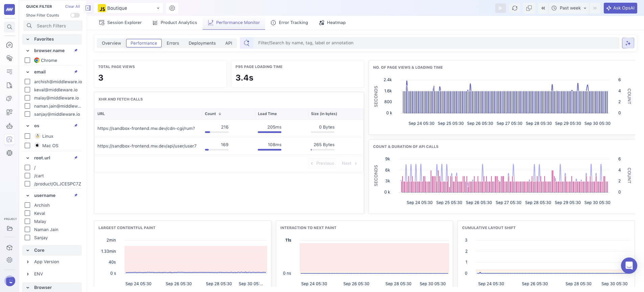Image resolution: width=644 pixels, height=292 pixels.
Task: Click the AI sparkle button beside filter bar
Action: [628, 43]
